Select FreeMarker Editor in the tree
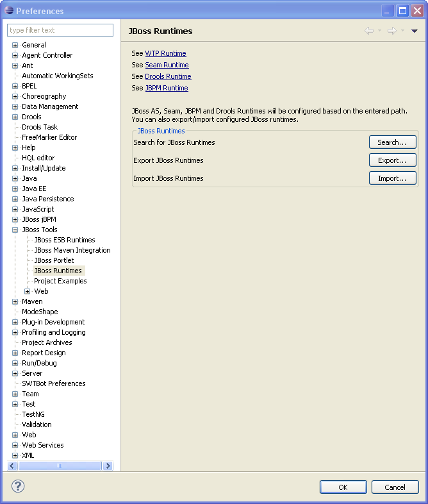 tap(49, 137)
